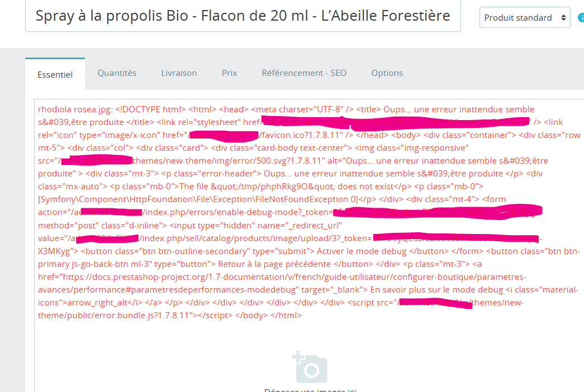
Task: Click the 'rhodiola rosea.jpg' filename in the error
Action: click(x=75, y=109)
